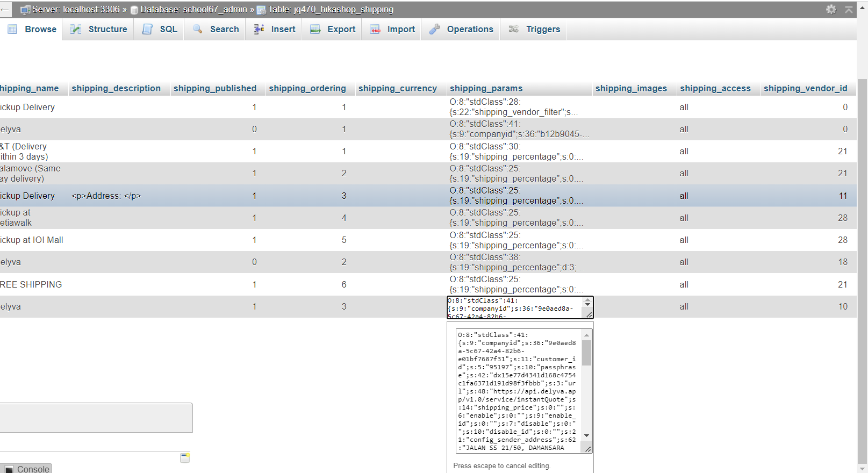Switch to the SQL tab
Image resolution: width=868 pixels, height=473 pixels.
click(x=168, y=29)
